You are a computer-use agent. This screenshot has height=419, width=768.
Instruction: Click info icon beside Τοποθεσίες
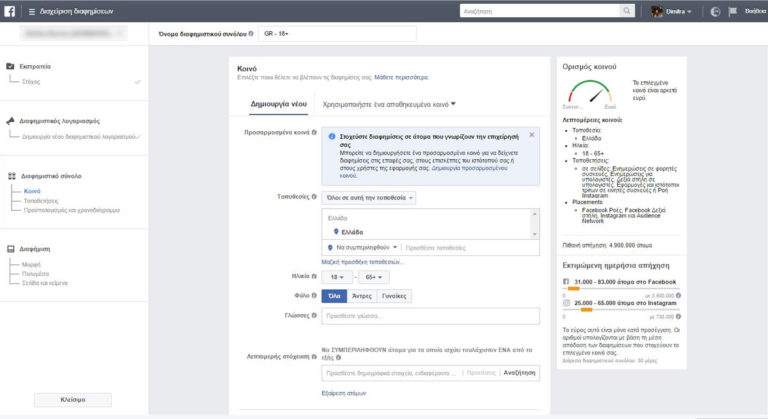314,197
